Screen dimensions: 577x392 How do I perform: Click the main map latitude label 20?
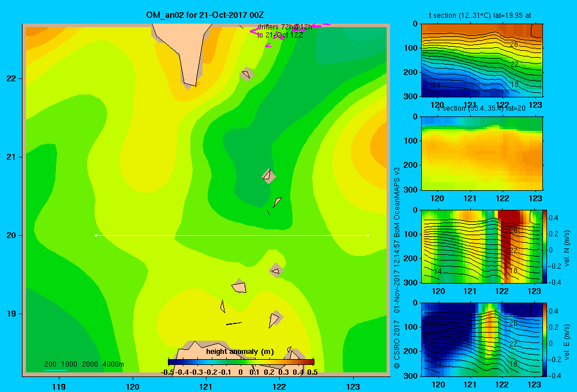(12, 235)
